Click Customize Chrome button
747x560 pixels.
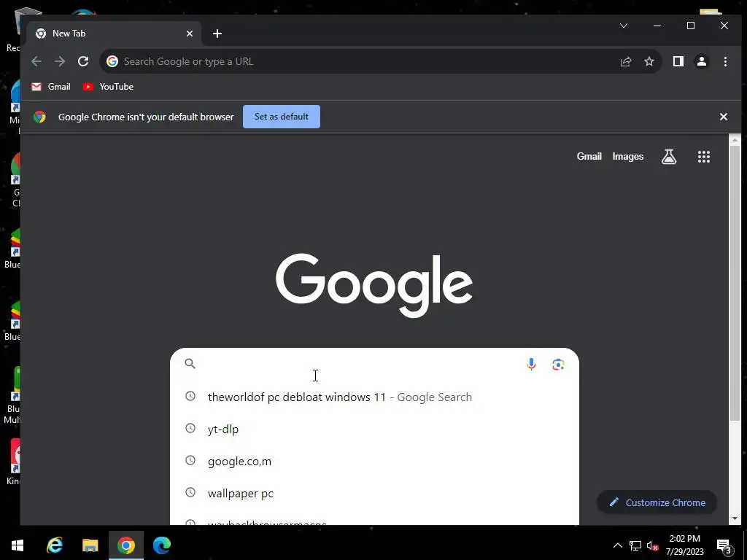click(x=657, y=502)
